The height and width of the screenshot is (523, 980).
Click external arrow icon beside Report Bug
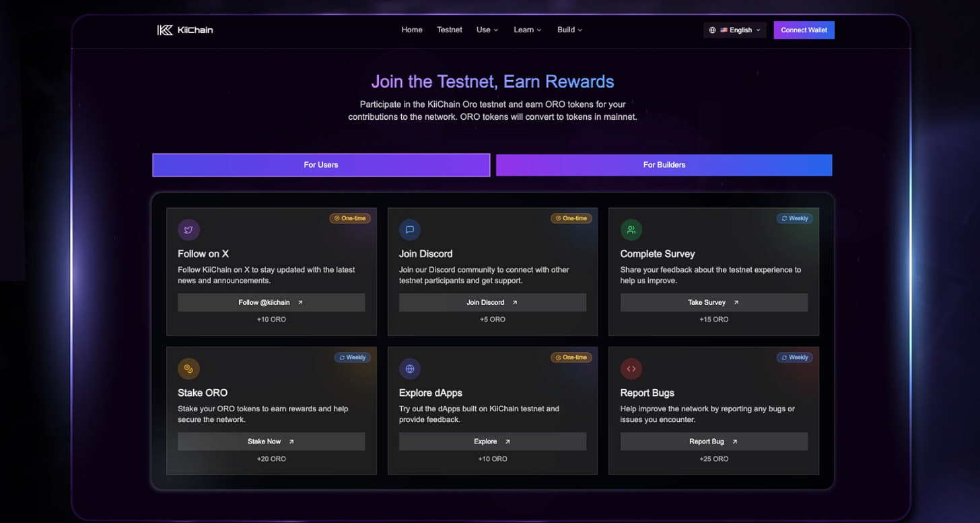[x=735, y=442]
